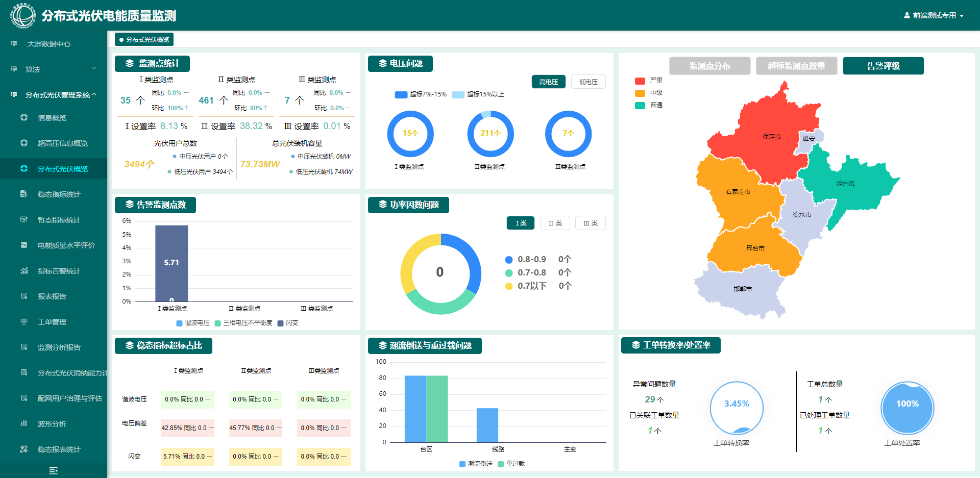This screenshot has height=478, width=980.
Task: Click the 中级 orange legend swatch
Action: pos(640,93)
